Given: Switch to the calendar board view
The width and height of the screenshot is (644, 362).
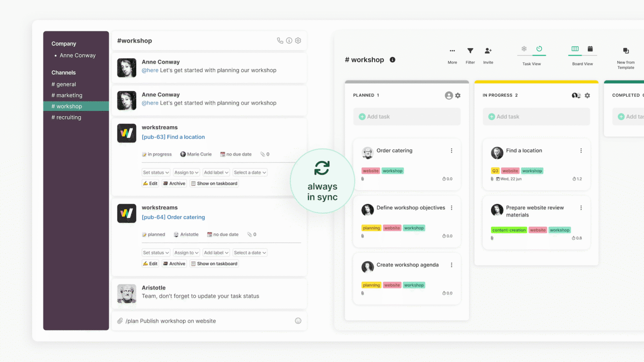Looking at the screenshot, I should (x=590, y=49).
